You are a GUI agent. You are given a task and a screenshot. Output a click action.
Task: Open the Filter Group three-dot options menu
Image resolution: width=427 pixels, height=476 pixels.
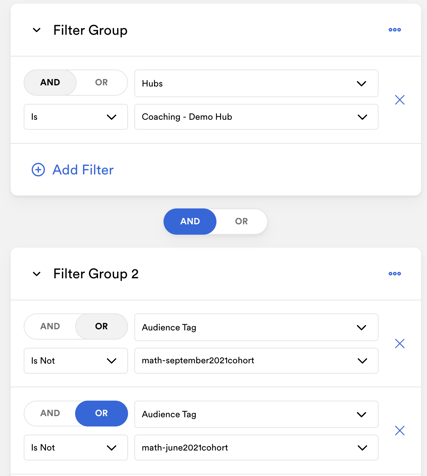(x=395, y=30)
